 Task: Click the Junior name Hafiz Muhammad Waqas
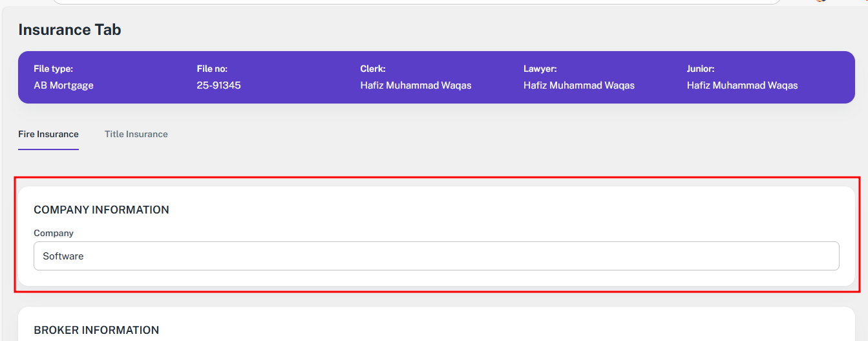coord(742,85)
